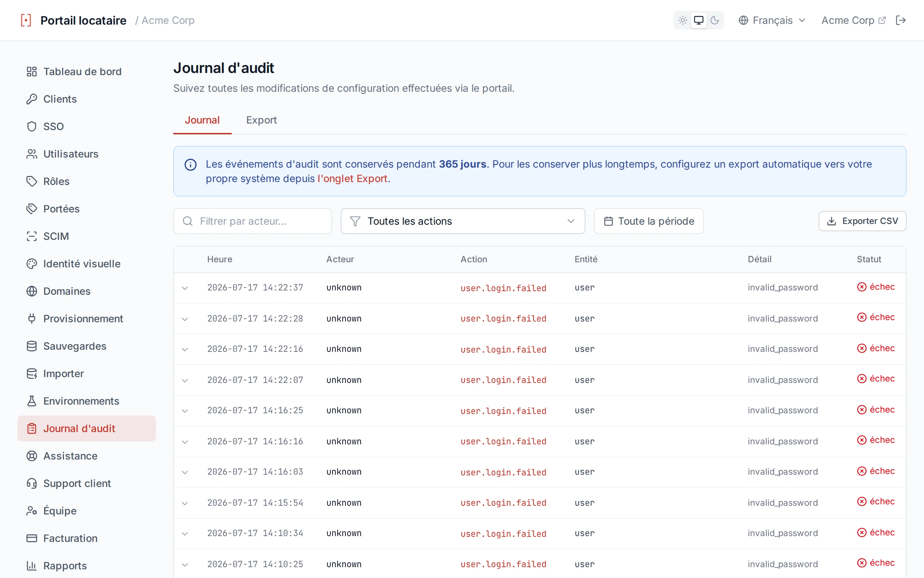This screenshot has width=924, height=578.
Task: Expand the 14:22:28 log row
Action: click(x=185, y=319)
